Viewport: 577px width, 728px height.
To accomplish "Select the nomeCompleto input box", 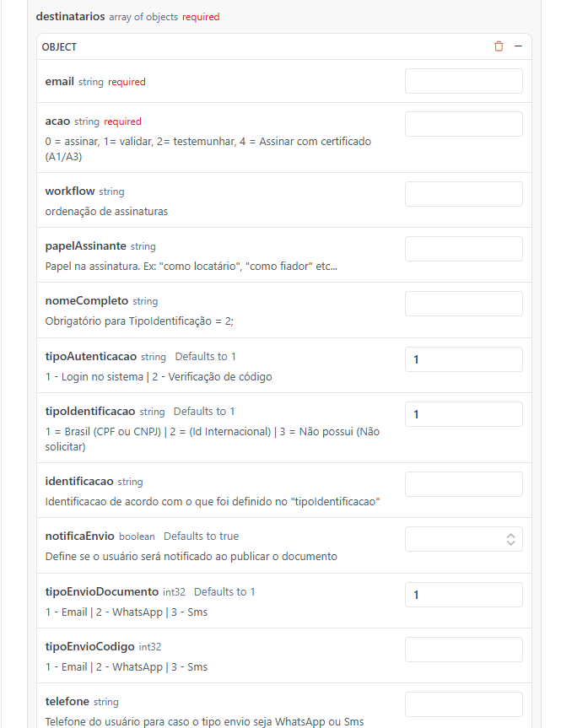I will tap(464, 304).
